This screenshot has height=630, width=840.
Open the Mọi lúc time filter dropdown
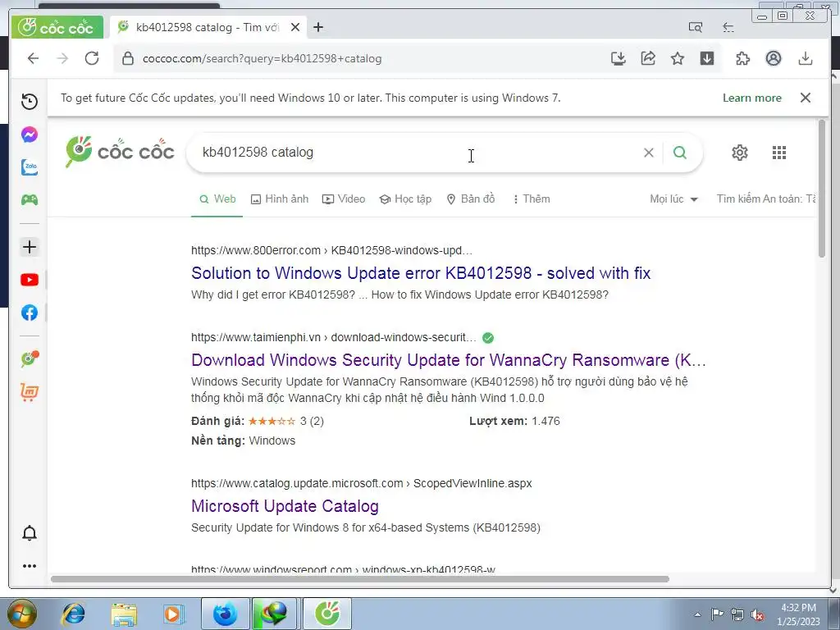tap(674, 199)
